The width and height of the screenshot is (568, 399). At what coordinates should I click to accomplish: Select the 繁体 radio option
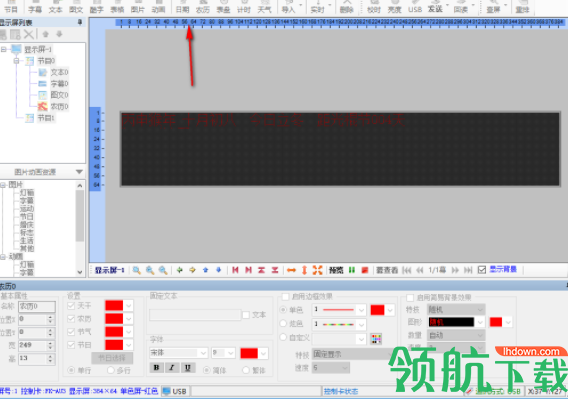(246, 370)
